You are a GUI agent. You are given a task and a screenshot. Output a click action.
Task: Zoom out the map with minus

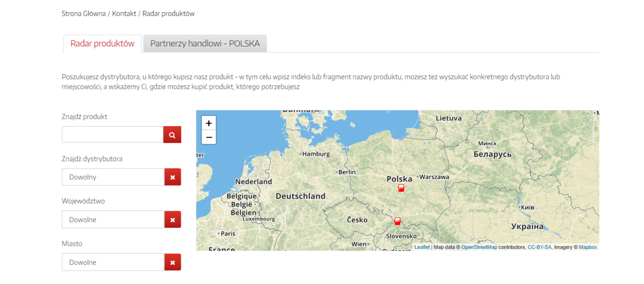click(x=209, y=137)
